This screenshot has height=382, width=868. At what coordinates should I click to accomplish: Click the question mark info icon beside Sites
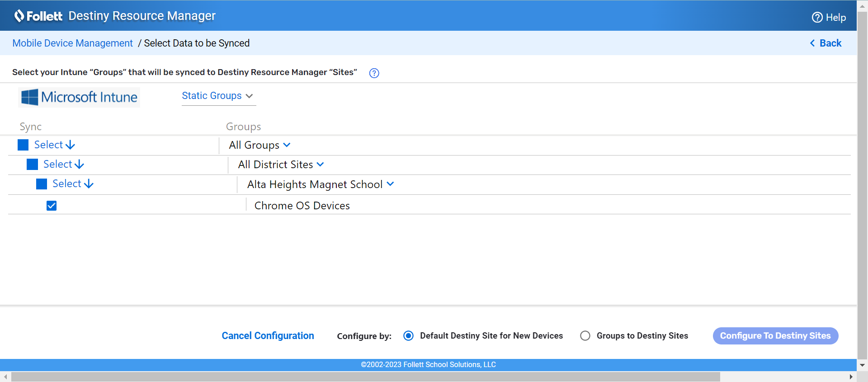(x=374, y=73)
